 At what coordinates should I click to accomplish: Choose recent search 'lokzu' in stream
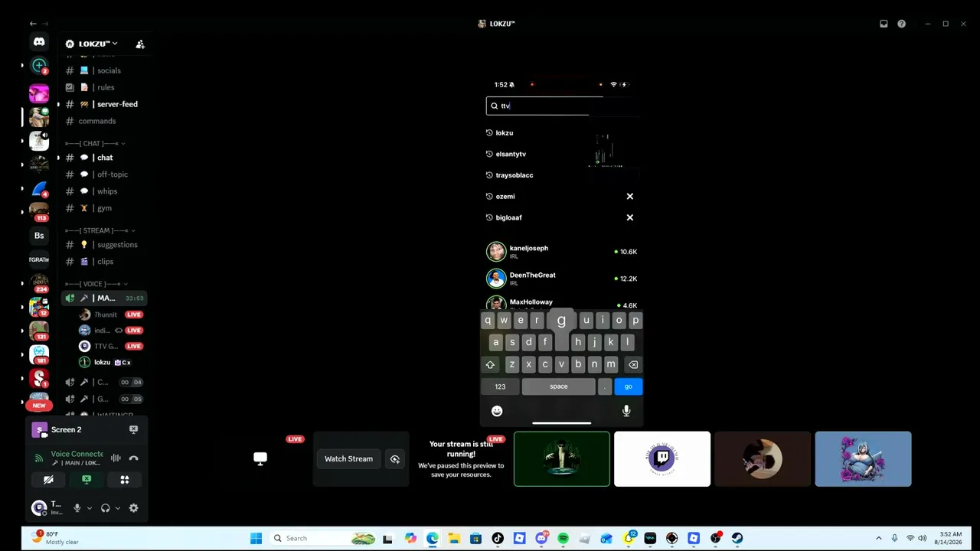click(x=505, y=133)
